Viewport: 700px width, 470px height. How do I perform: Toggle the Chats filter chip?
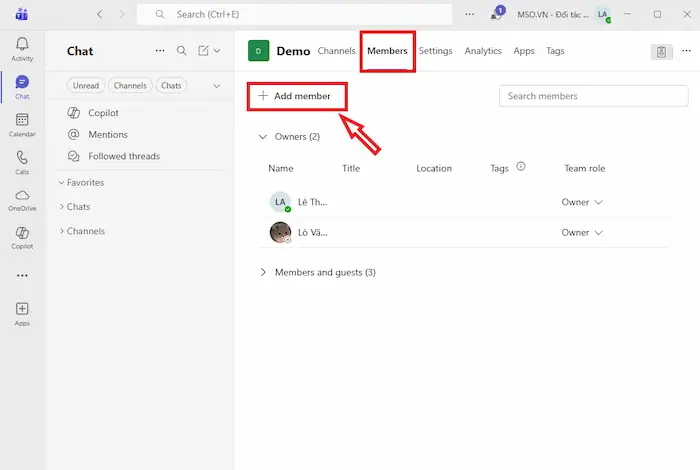point(172,86)
